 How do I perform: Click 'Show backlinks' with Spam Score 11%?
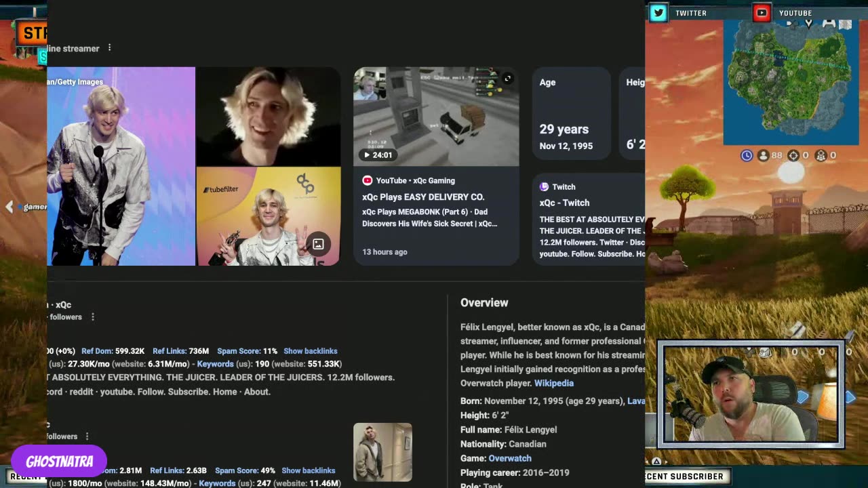coord(311,351)
